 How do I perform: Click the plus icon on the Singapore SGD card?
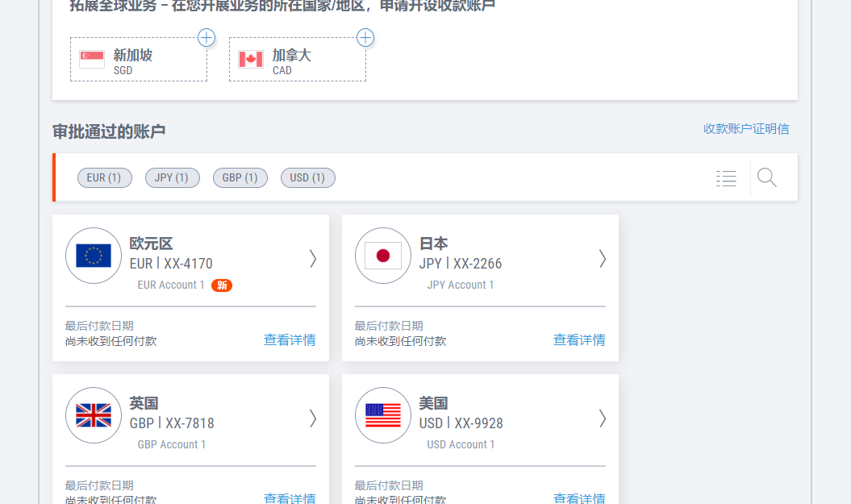pos(206,37)
